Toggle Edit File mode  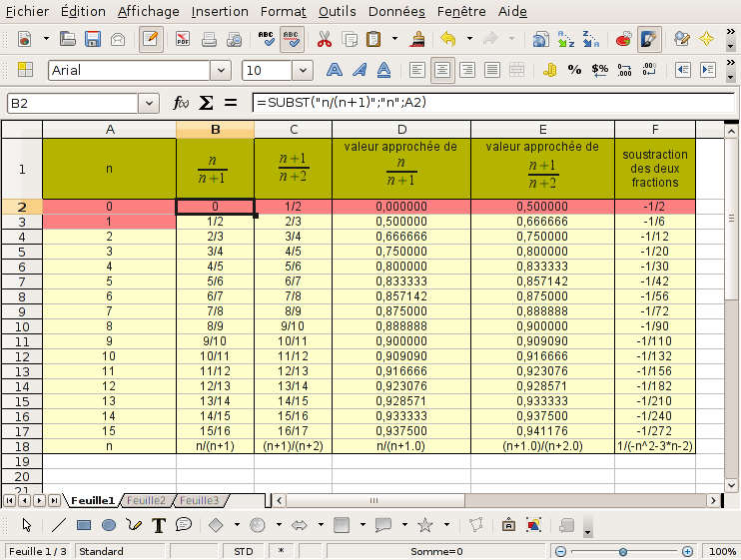[151, 40]
